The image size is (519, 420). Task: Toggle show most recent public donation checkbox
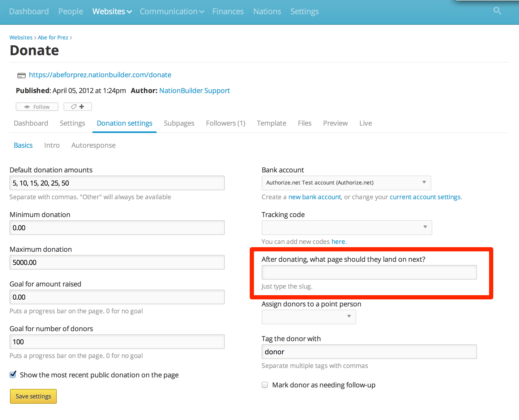tap(13, 375)
